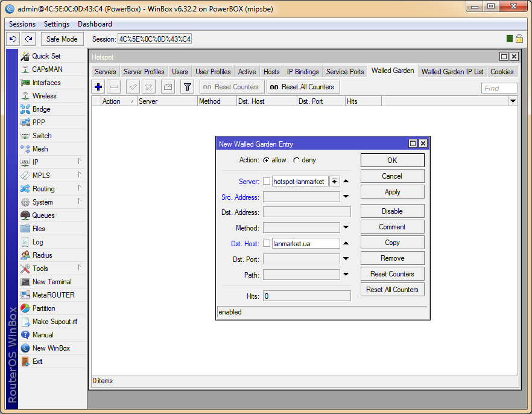Image resolution: width=532 pixels, height=414 pixels.
Task: Click the blue plus add entry icon
Action: click(x=98, y=87)
